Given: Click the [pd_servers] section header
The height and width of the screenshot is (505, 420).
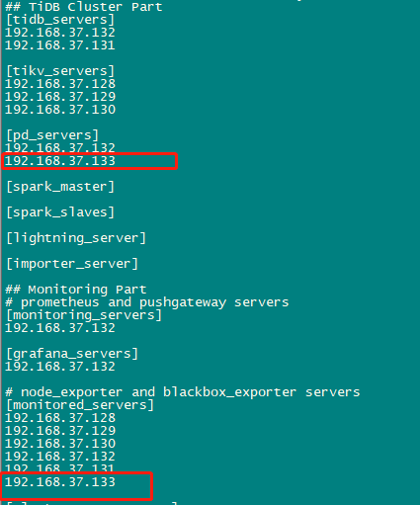Looking at the screenshot, I should [52, 135].
